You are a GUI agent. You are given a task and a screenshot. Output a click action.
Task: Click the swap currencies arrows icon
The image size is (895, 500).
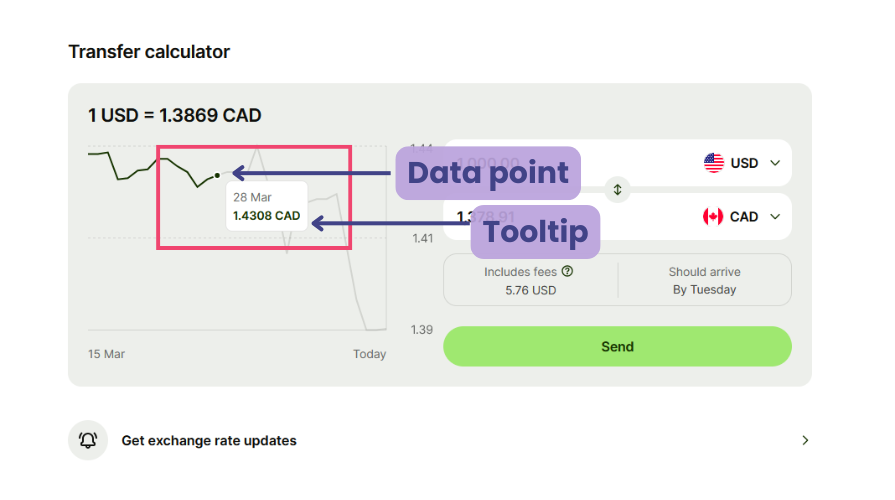(x=617, y=189)
